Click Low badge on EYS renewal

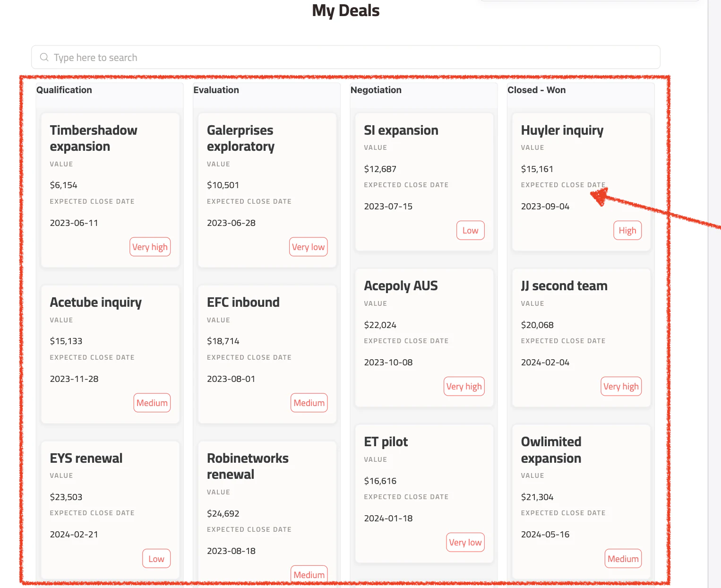point(156,559)
